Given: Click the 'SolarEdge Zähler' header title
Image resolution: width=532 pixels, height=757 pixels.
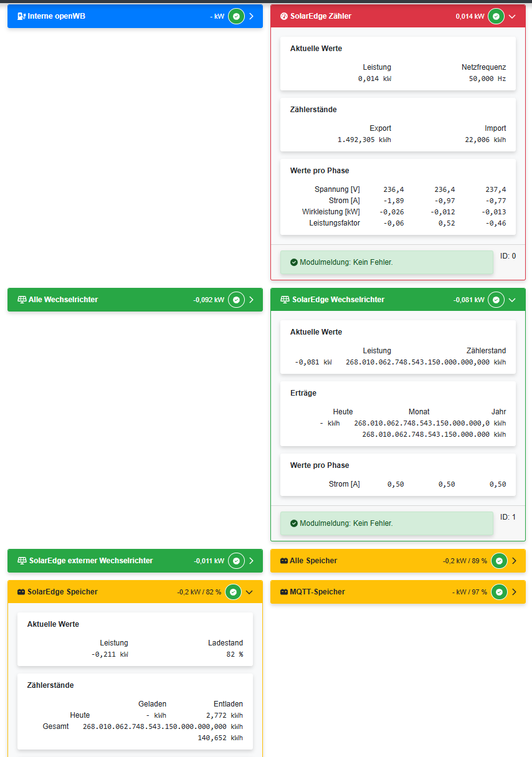Looking at the screenshot, I should 321,16.
